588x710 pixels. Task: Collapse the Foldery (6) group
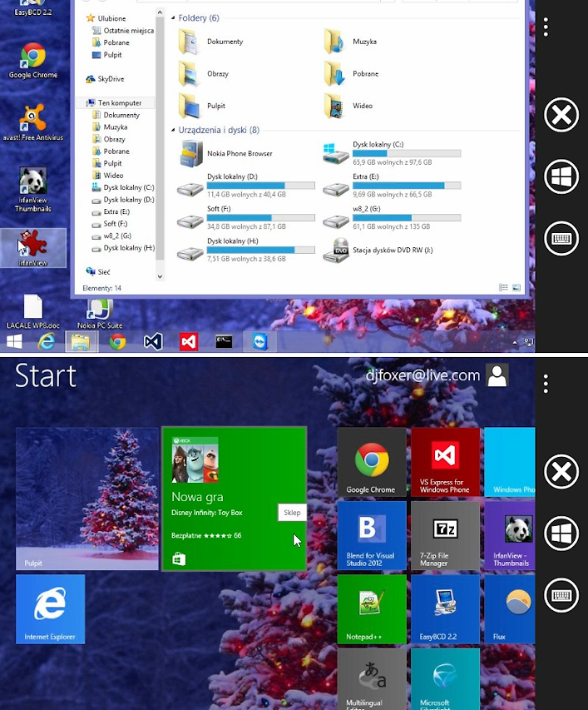[x=173, y=18]
